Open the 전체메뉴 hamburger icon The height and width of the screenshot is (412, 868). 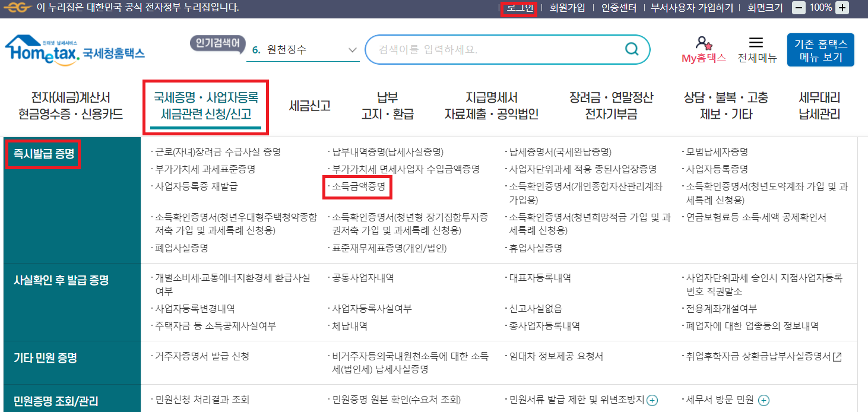755,43
